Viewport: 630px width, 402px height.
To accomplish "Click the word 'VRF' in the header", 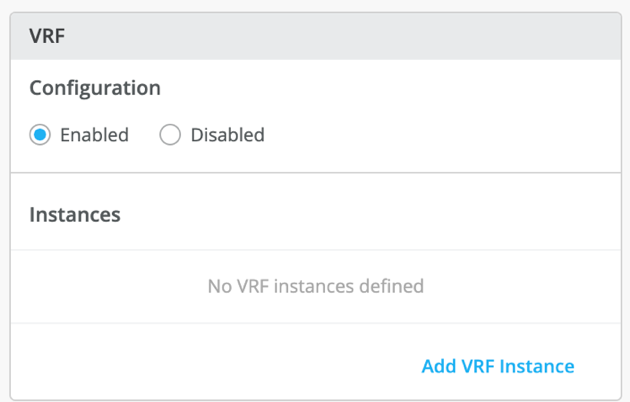I will [47, 34].
